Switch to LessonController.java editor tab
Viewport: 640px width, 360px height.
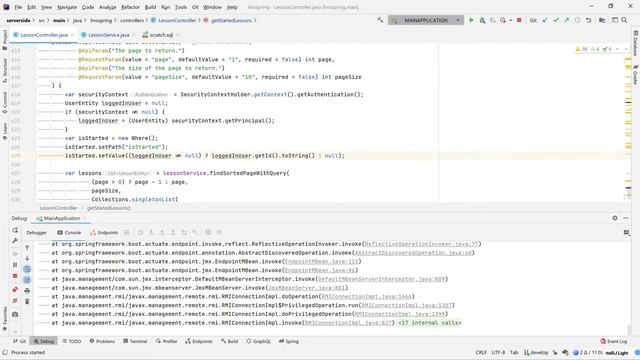tap(44, 35)
